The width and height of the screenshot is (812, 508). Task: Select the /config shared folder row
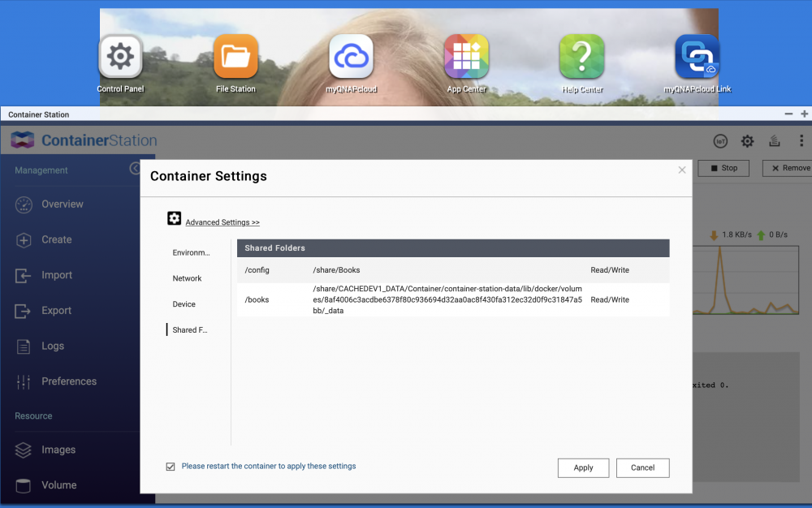453,270
